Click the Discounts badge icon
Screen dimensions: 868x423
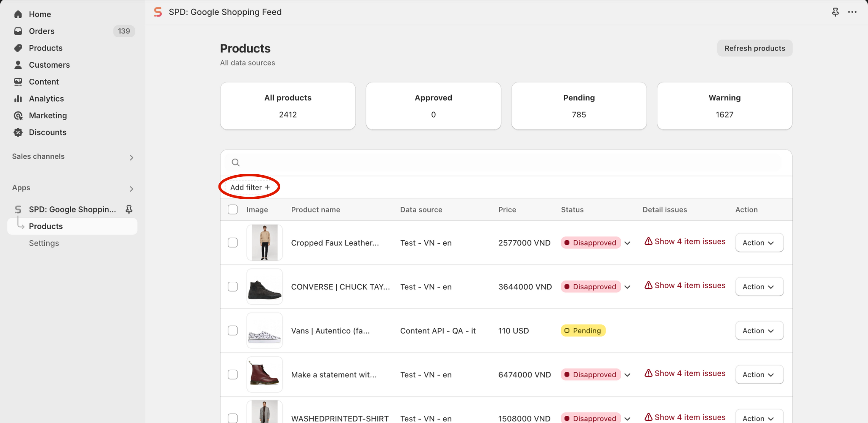[18, 132]
